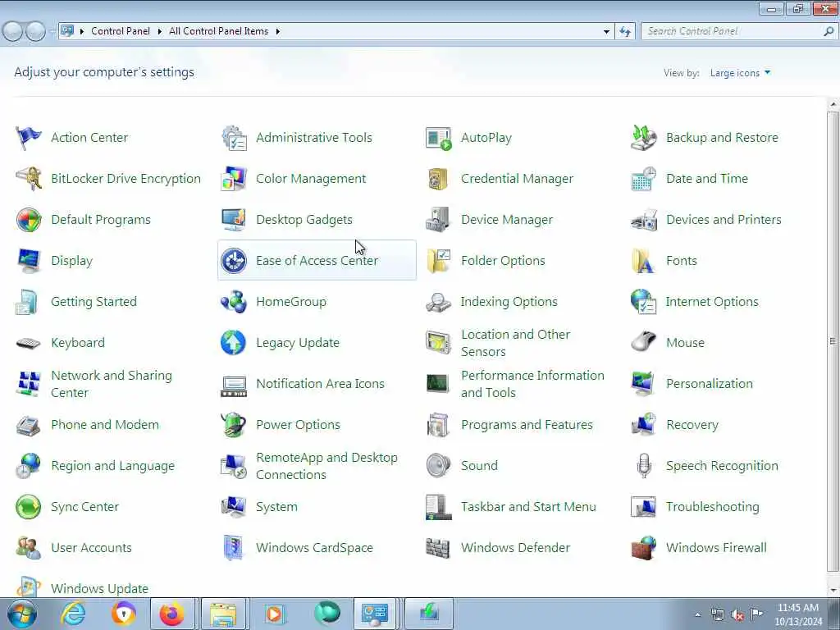Open the Troubleshooting link
This screenshot has height=630, width=840.
click(x=713, y=507)
